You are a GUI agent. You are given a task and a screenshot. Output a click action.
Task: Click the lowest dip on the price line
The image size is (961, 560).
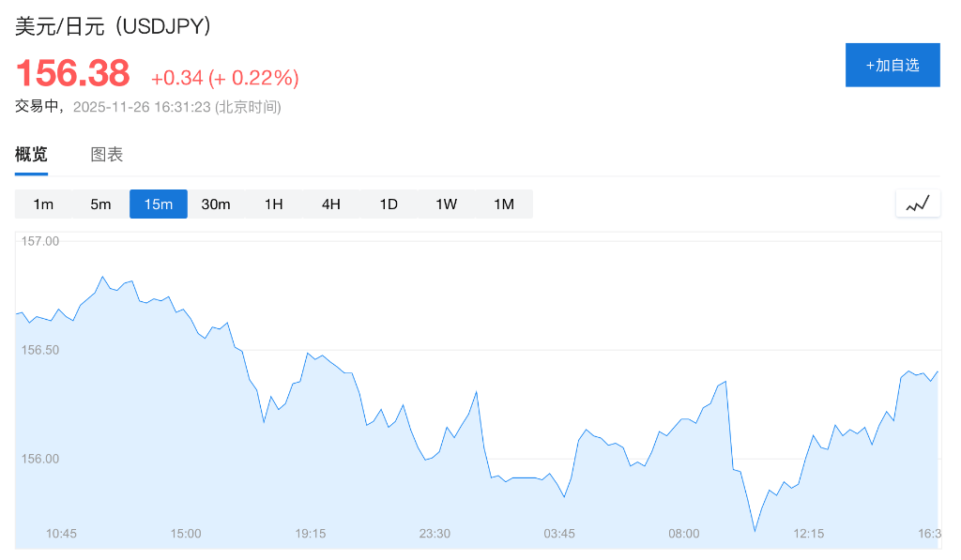point(755,530)
